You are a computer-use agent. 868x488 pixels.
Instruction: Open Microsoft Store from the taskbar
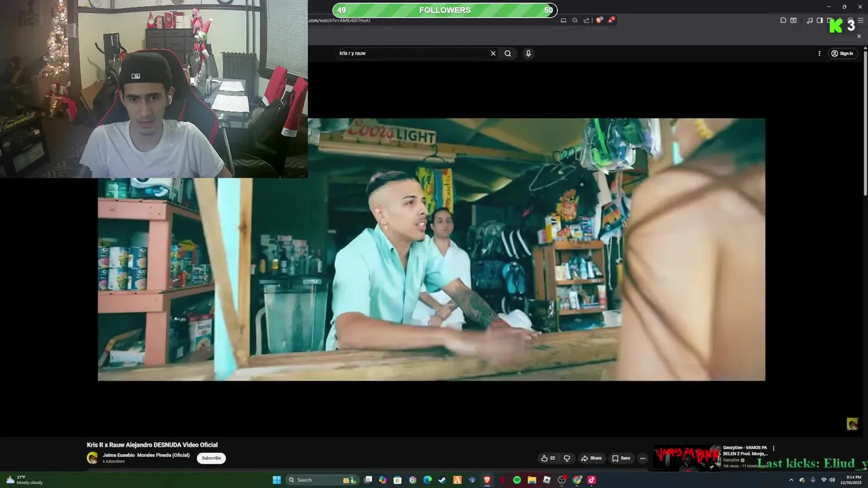point(397,480)
